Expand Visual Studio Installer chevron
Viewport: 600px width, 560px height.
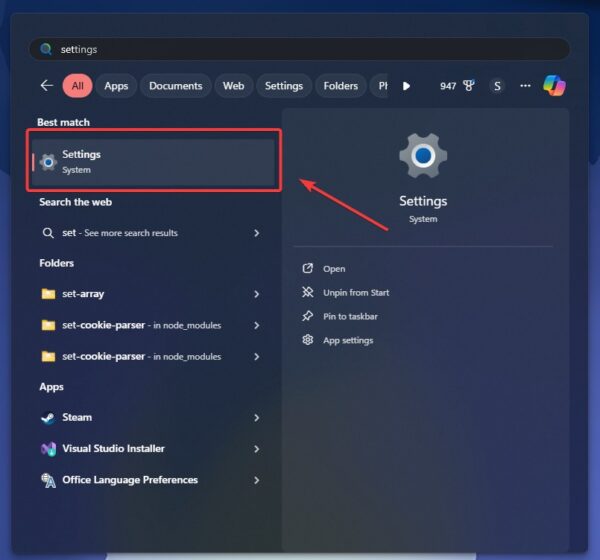[257, 449]
